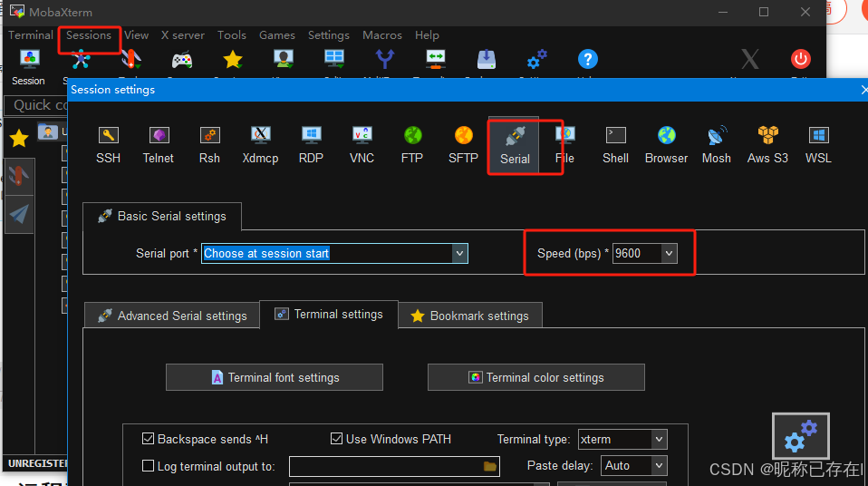Open Terminal font settings

(x=275, y=377)
